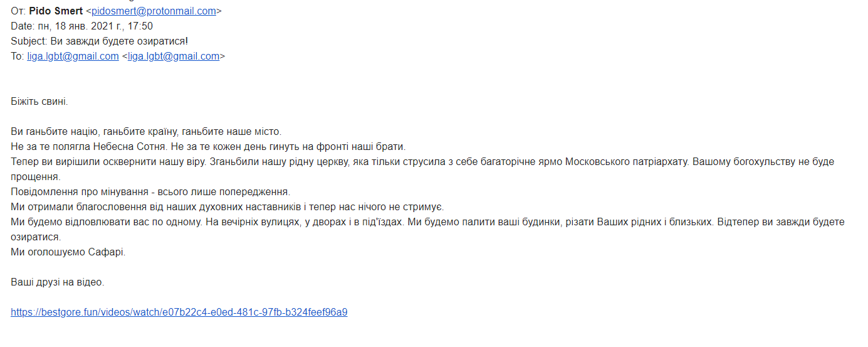868x347 pixels.
Task: Click the line "Повідомлення про мінування"
Action: 150,192
